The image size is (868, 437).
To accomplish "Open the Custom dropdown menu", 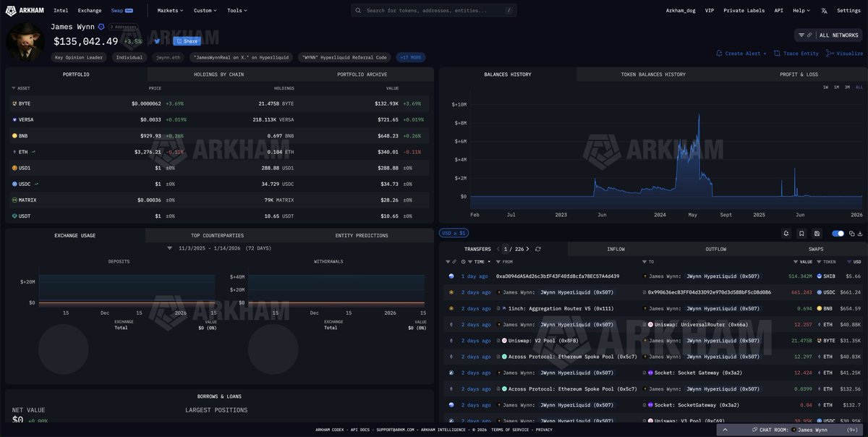I will click(205, 11).
